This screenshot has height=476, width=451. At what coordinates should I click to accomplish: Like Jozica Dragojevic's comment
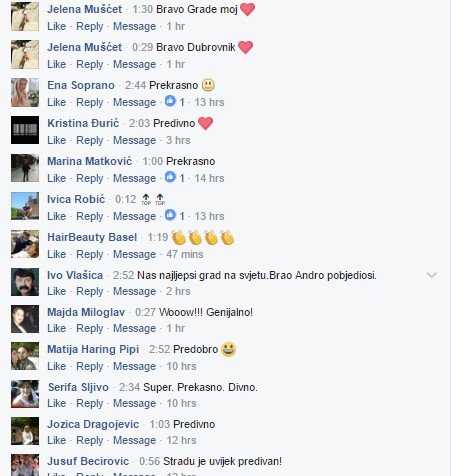click(57, 440)
